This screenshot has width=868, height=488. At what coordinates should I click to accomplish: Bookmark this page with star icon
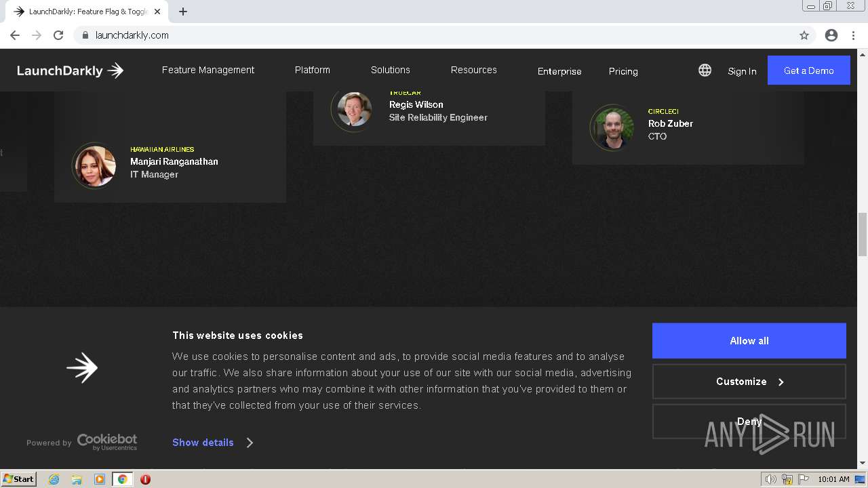coord(804,35)
